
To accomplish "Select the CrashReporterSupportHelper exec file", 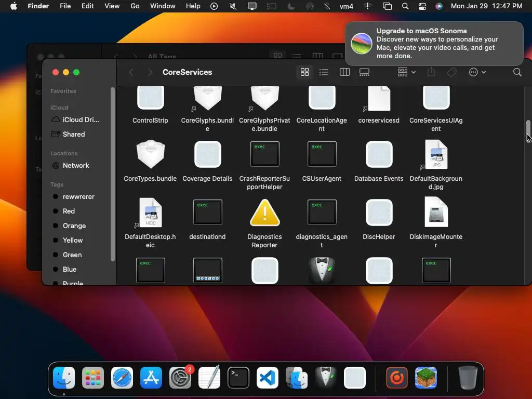I will [x=264, y=154].
